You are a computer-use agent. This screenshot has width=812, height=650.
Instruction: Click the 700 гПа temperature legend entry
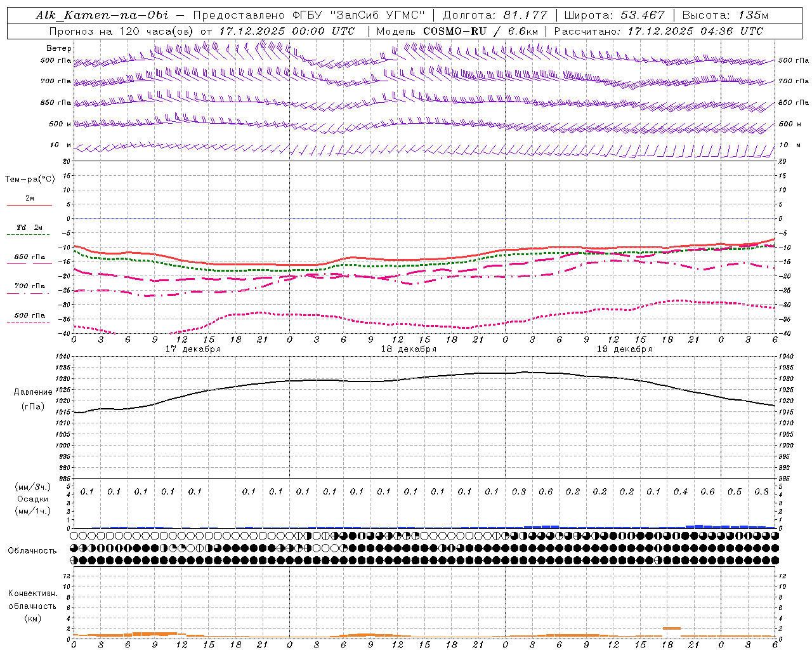(30, 286)
